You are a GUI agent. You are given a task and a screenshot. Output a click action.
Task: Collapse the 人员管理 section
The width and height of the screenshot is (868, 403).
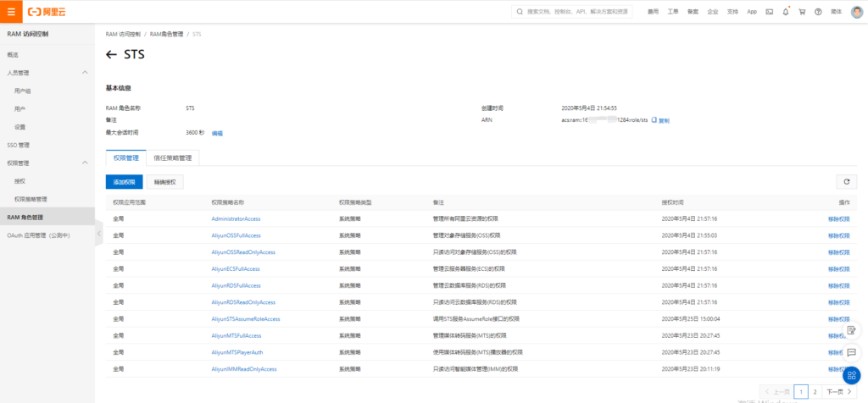[85, 73]
